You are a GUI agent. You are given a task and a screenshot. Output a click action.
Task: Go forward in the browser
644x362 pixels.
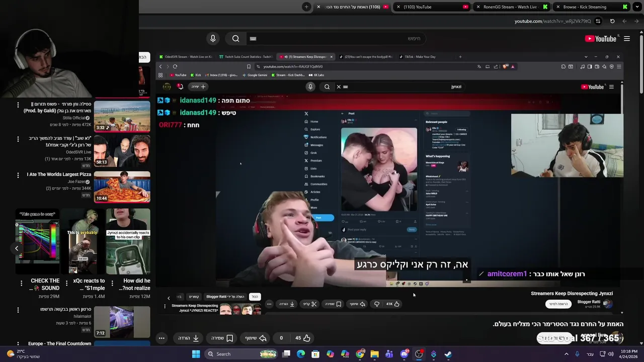tap(624, 21)
